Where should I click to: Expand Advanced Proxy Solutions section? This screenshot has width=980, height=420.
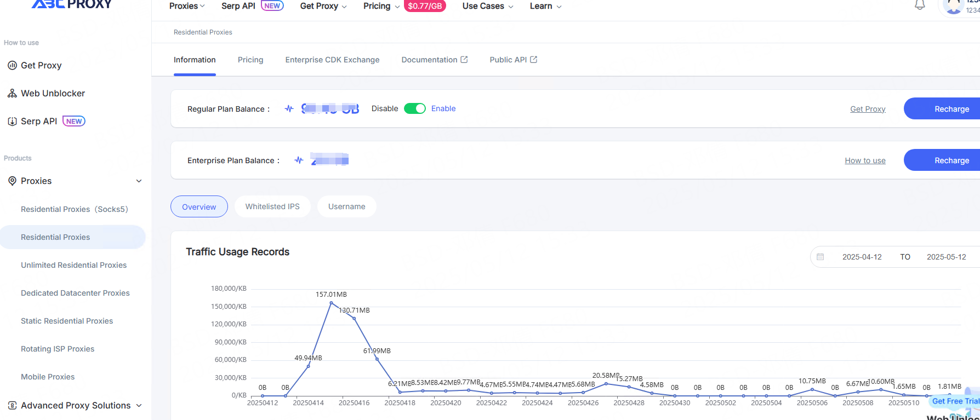(x=139, y=405)
